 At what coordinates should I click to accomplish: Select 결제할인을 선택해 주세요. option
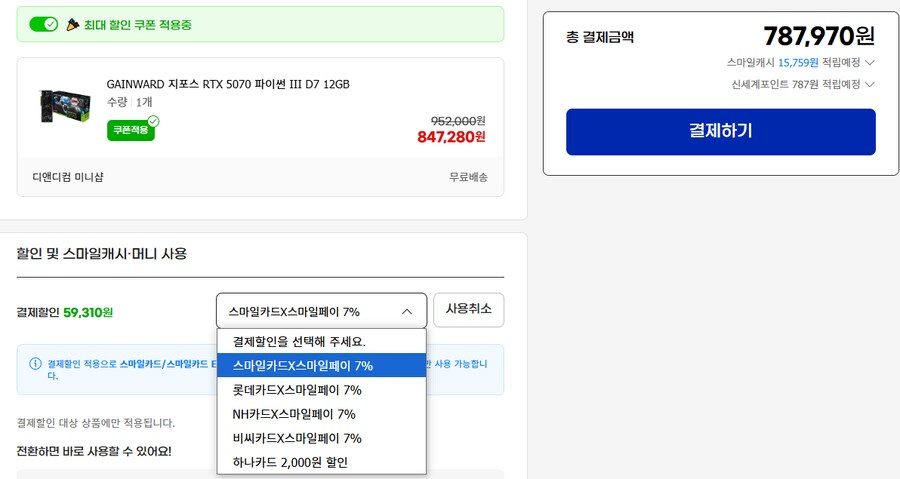click(x=321, y=341)
